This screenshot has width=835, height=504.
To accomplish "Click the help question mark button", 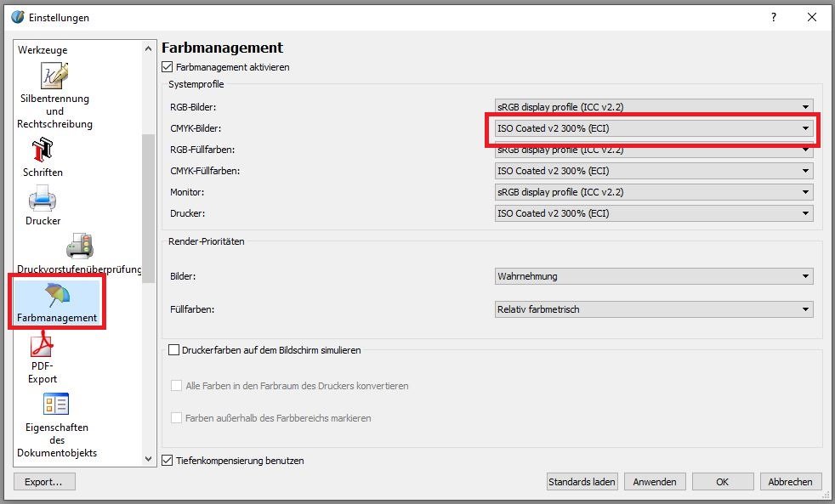I will (x=773, y=17).
